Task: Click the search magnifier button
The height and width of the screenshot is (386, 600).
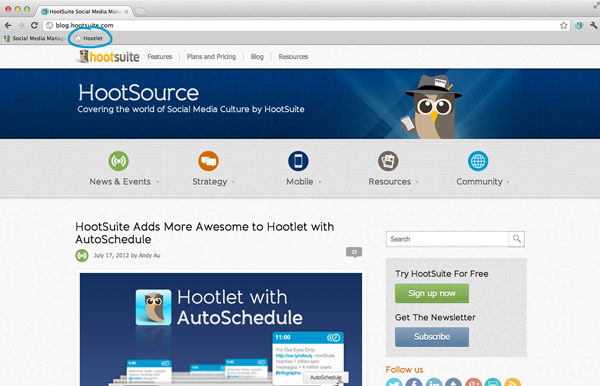Action: coord(517,239)
